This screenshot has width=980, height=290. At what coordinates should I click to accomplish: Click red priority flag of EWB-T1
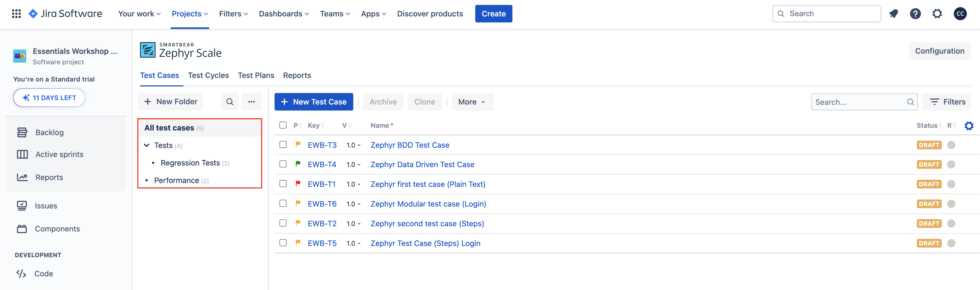298,184
